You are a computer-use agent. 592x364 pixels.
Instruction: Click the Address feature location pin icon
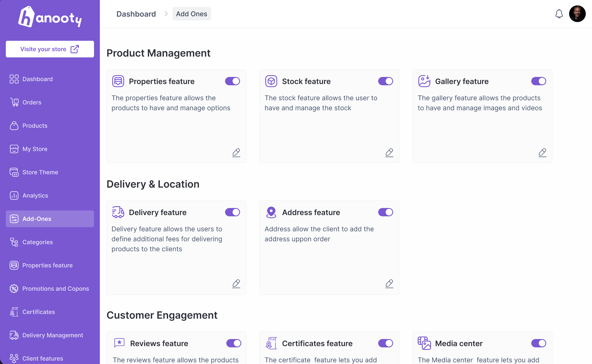(271, 212)
